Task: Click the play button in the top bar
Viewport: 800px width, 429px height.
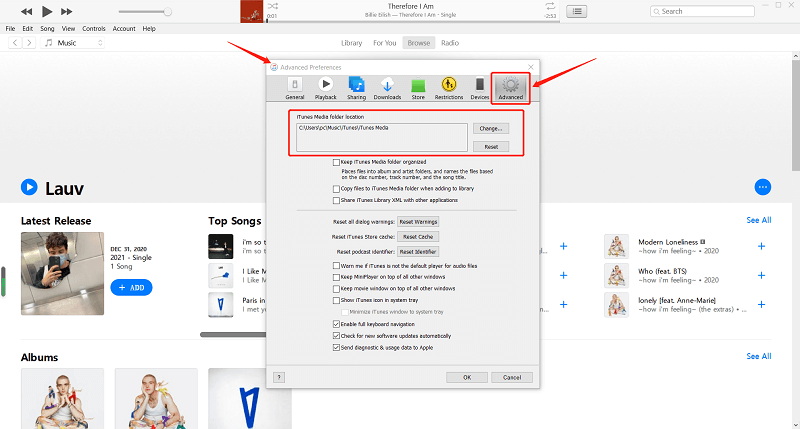Action: point(46,11)
